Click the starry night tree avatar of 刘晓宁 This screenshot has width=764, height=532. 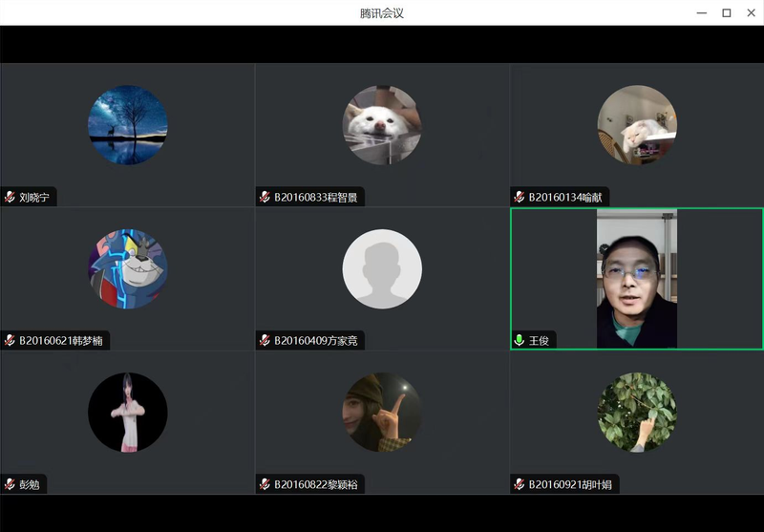coord(128,125)
